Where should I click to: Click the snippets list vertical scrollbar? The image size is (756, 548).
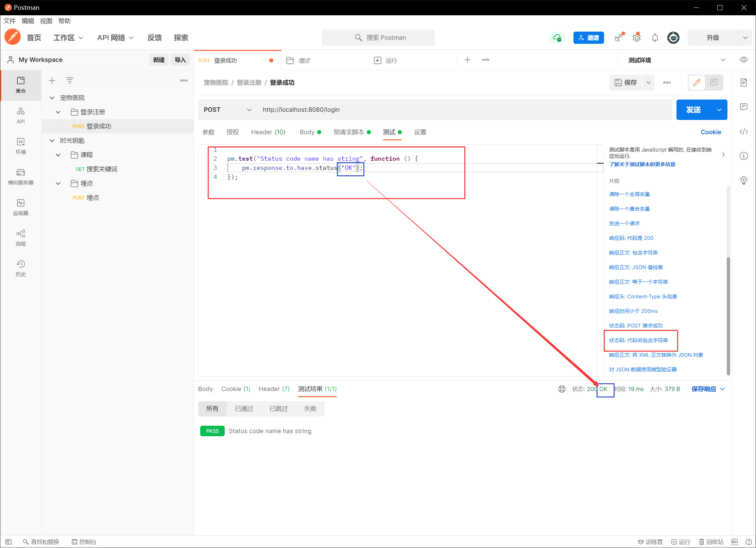click(x=728, y=316)
